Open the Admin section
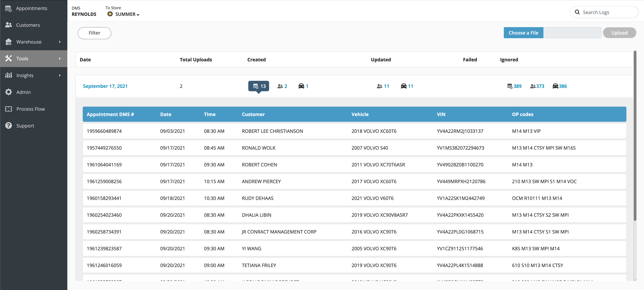 (24, 92)
